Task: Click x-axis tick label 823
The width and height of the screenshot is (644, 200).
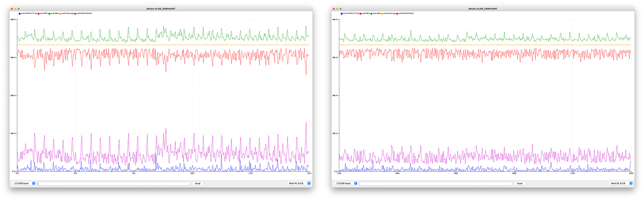Action: tap(75, 174)
